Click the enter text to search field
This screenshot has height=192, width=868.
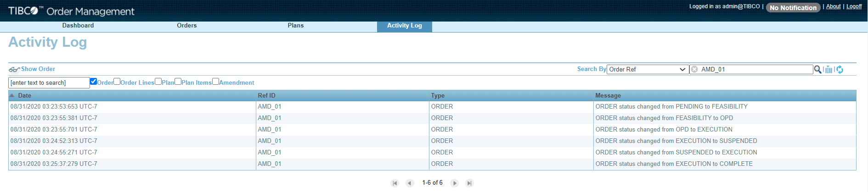tap(49, 82)
